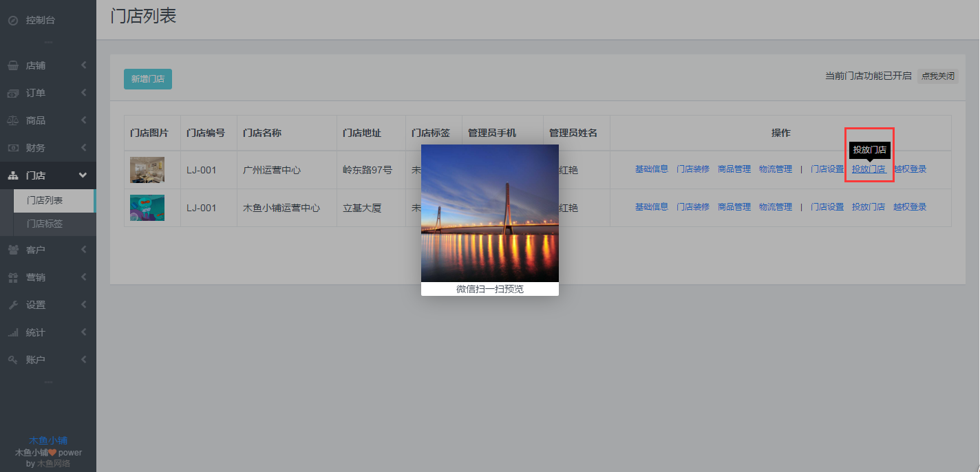The width and height of the screenshot is (980, 472).
Task: Click the 管理员姓名 column header
Action: pyautogui.click(x=577, y=133)
